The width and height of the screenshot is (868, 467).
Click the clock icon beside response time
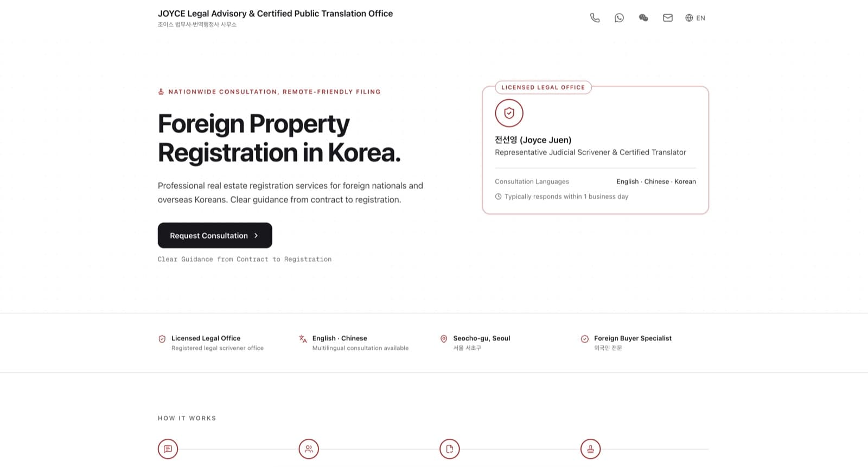click(x=498, y=197)
